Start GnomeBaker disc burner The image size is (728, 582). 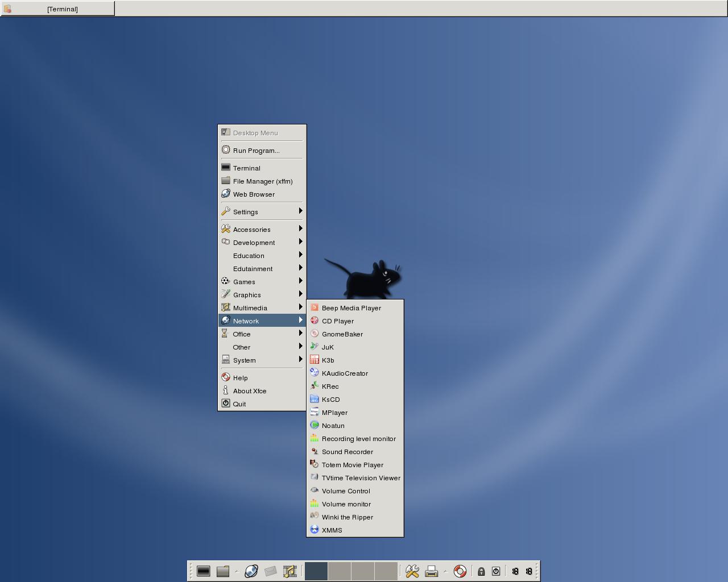point(355,334)
